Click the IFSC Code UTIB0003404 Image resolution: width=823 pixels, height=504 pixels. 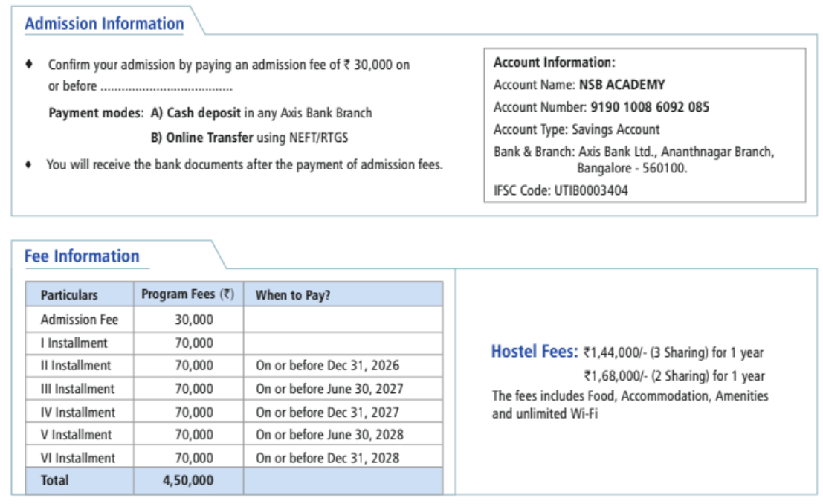coord(590,190)
